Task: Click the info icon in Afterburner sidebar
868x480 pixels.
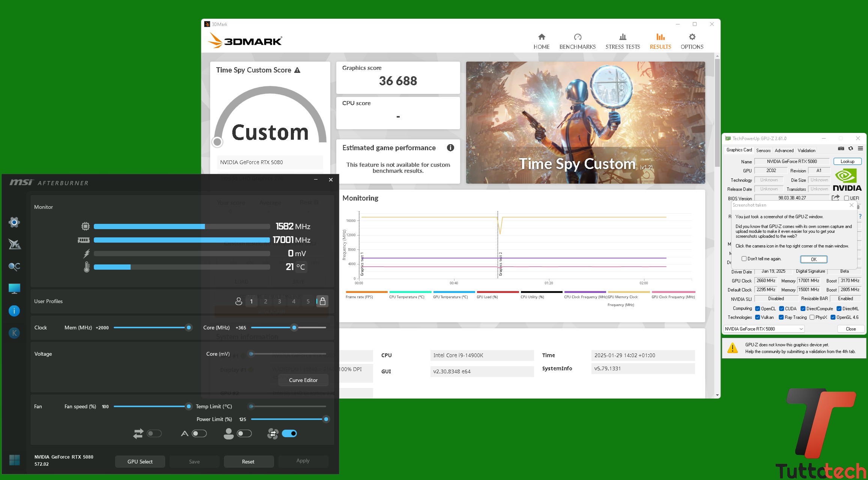Action: [14, 311]
